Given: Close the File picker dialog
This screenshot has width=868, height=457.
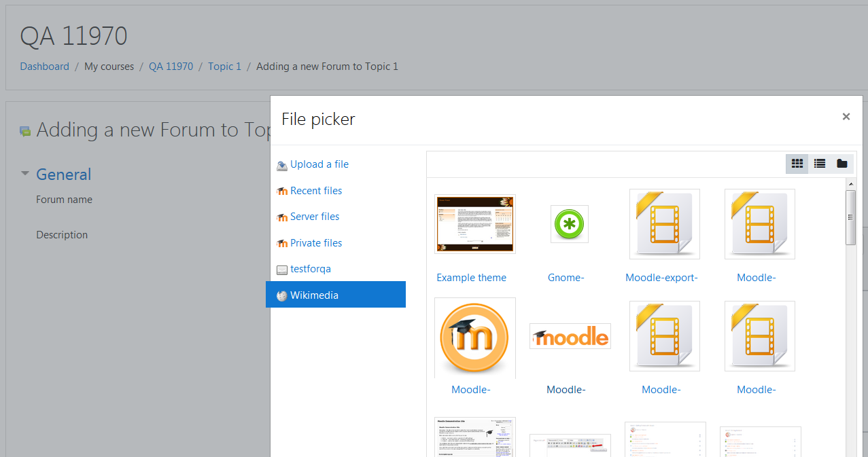Looking at the screenshot, I should coord(846,117).
